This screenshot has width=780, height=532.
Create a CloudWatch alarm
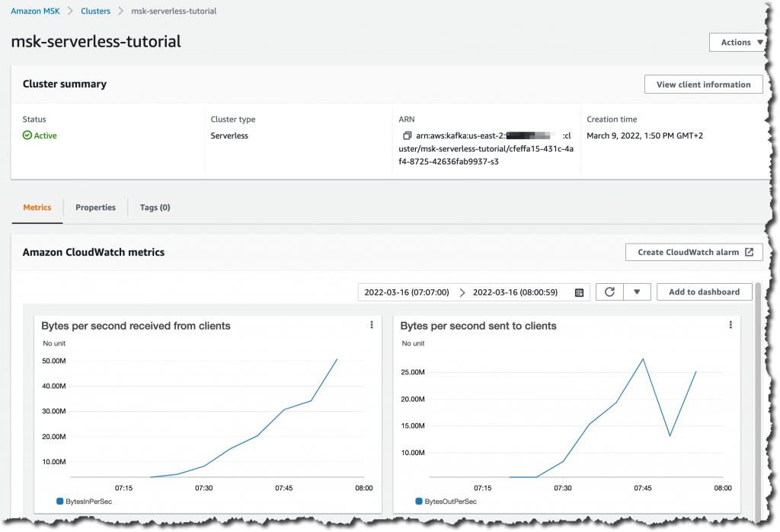click(688, 252)
